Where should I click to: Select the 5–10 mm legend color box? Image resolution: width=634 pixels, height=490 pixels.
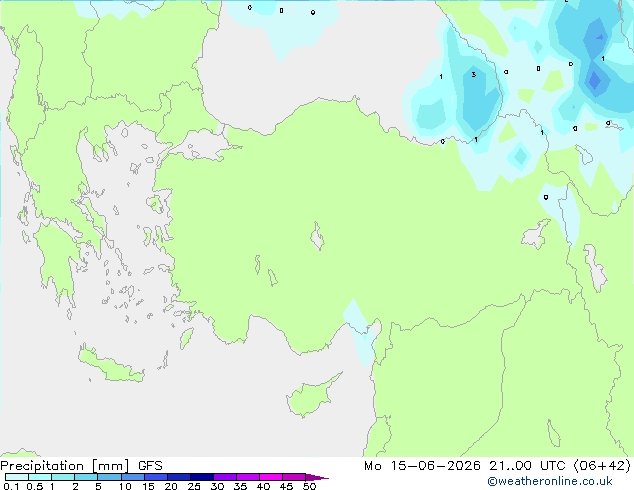point(109,477)
